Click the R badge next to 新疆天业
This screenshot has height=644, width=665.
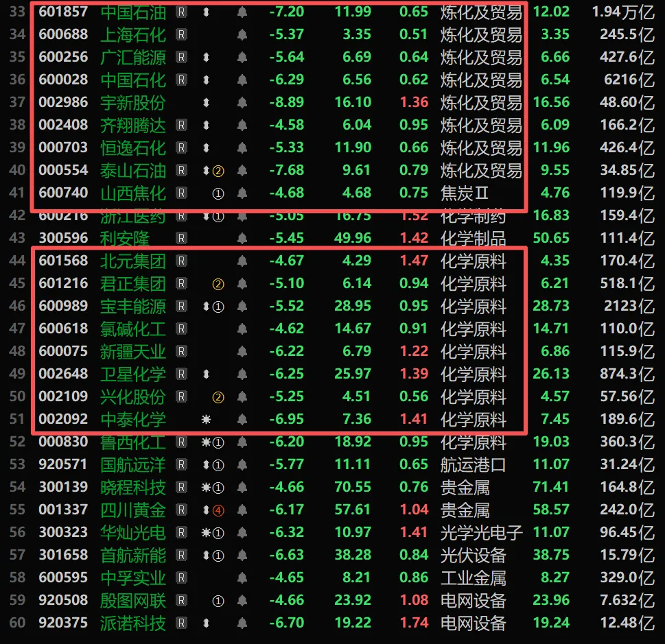[x=181, y=351]
